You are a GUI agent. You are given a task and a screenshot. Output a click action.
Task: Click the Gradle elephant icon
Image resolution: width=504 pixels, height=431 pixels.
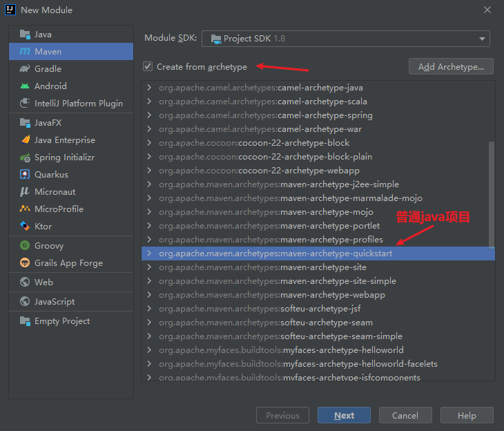25,69
